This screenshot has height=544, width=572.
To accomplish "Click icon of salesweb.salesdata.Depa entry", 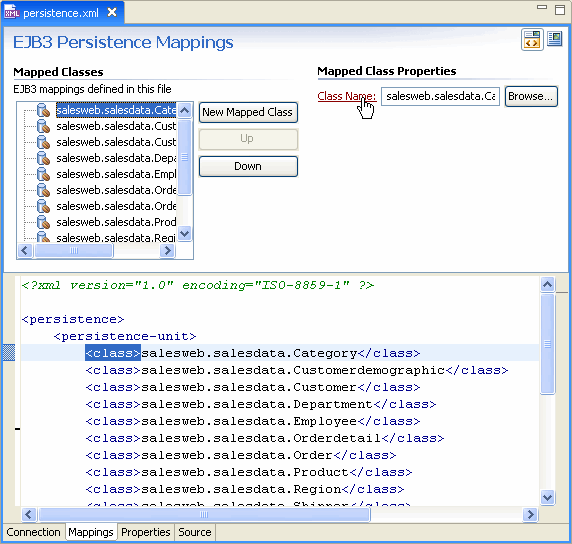I will click(x=43, y=158).
